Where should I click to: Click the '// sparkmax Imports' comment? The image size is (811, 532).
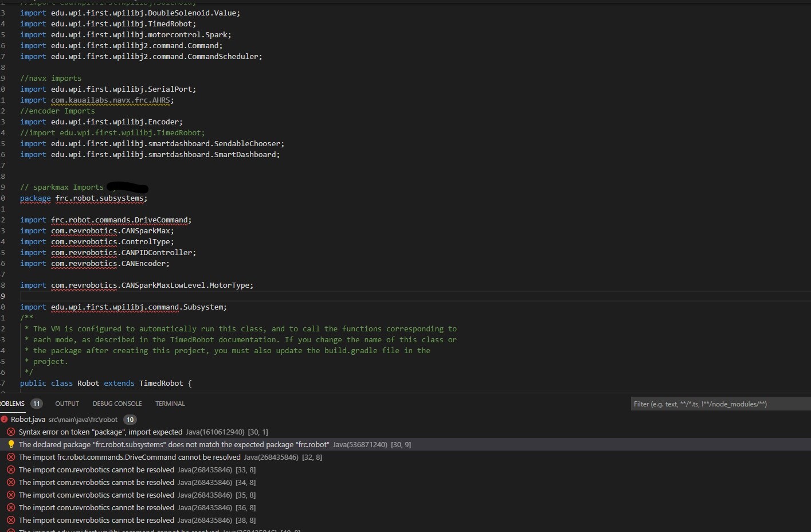62,187
